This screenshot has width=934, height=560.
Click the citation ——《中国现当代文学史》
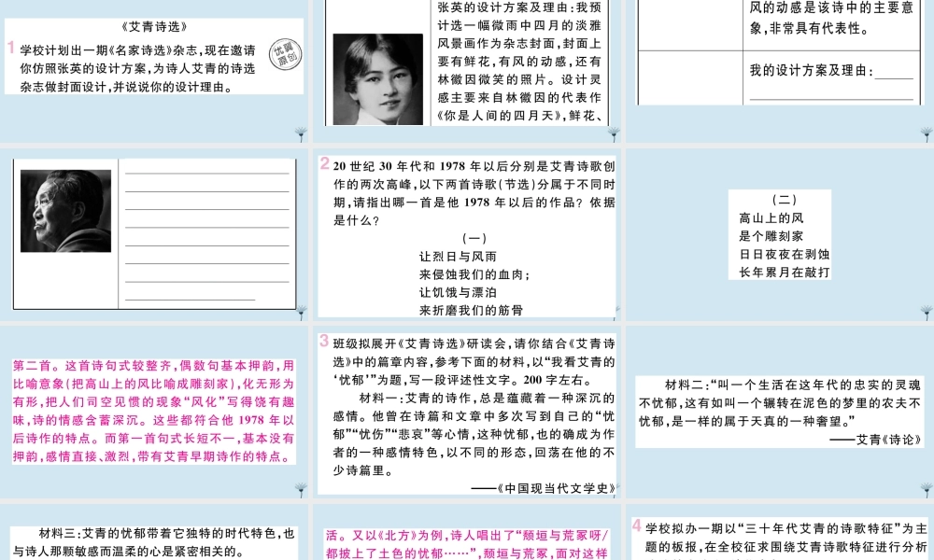point(544,488)
